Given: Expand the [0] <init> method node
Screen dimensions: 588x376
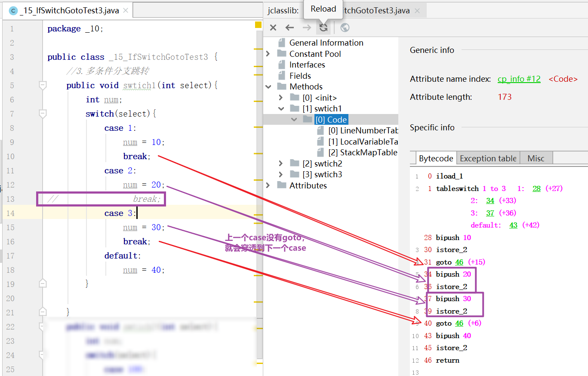Looking at the screenshot, I should [x=281, y=98].
